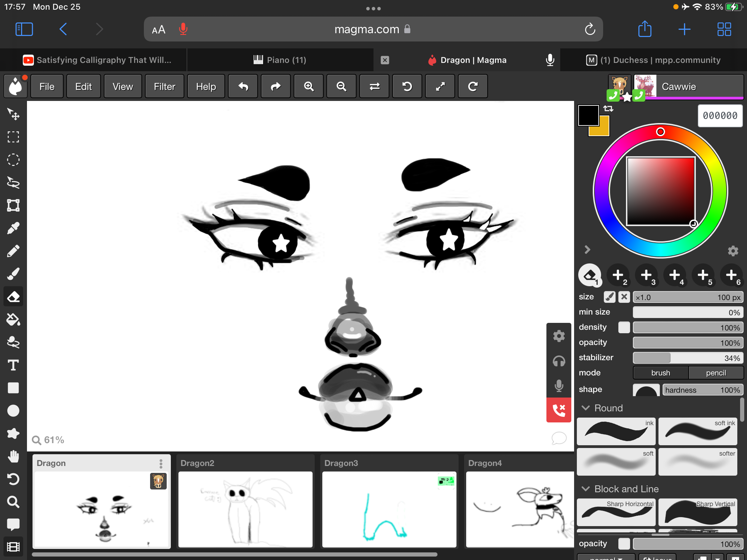
Task: Click the Redo arrow in top toolbar
Action: tap(276, 86)
